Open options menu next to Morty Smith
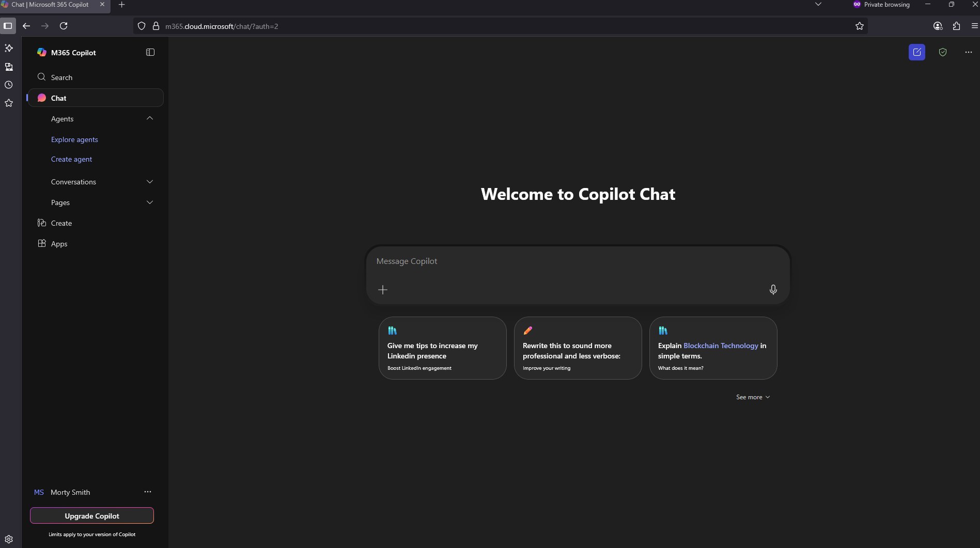 click(x=148, y=492)
